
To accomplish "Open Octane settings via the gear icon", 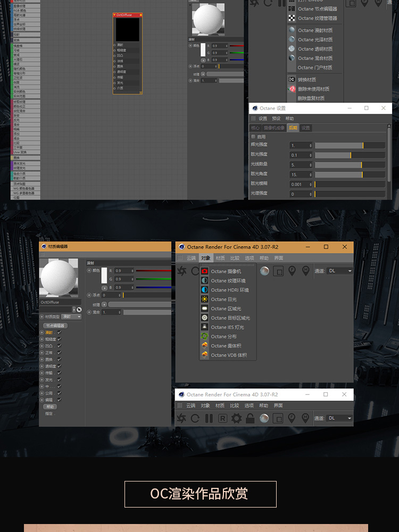I will tap(236, 418).
